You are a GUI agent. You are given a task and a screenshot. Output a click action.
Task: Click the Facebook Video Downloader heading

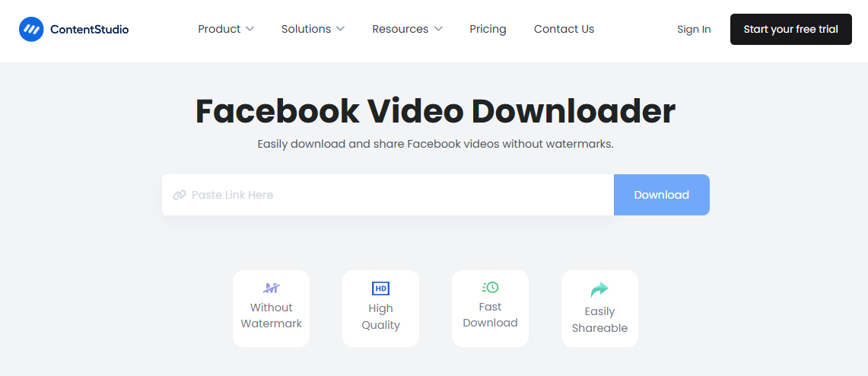[435, 111]
